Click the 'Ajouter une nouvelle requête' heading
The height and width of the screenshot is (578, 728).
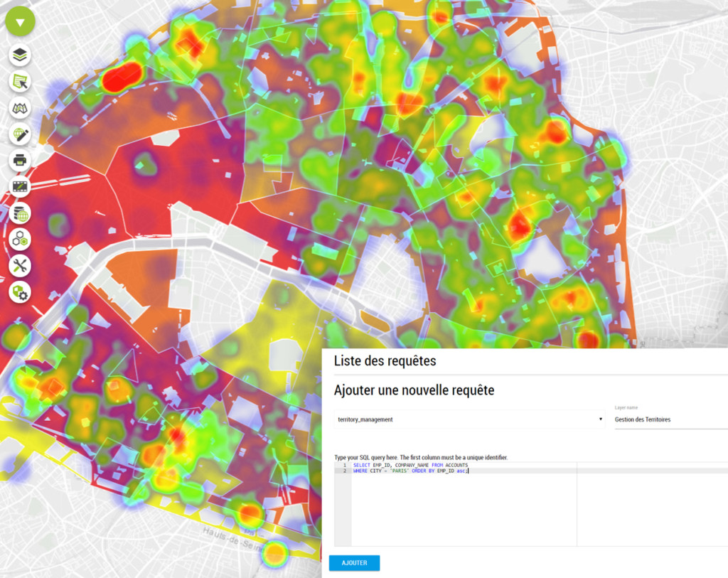click(x=414, y=390)
